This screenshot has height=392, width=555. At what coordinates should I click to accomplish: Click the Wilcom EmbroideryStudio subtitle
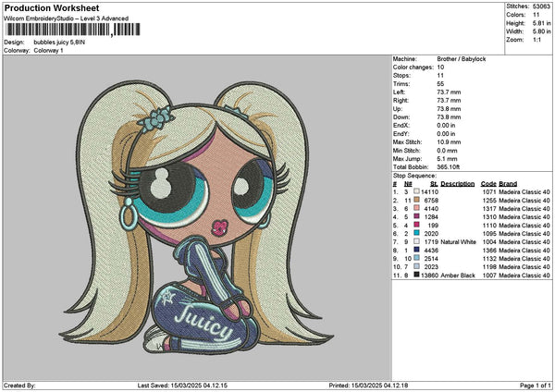(67, 18)
